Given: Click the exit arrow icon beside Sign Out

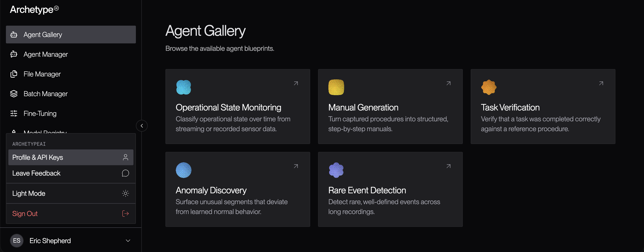Looking at the screenshot, I should tap(126, 214).
